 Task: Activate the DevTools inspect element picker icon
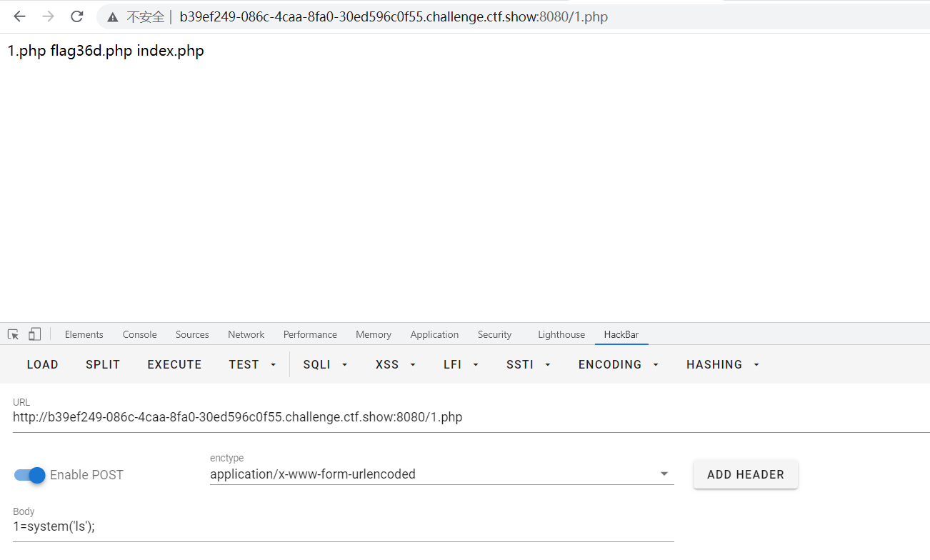click(13, 334)
